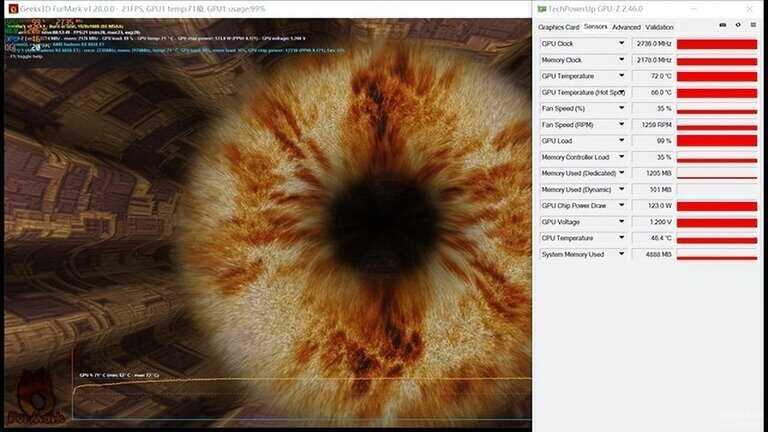
Task: Click the GPU Load 99 % value
Action: [653, 141]
